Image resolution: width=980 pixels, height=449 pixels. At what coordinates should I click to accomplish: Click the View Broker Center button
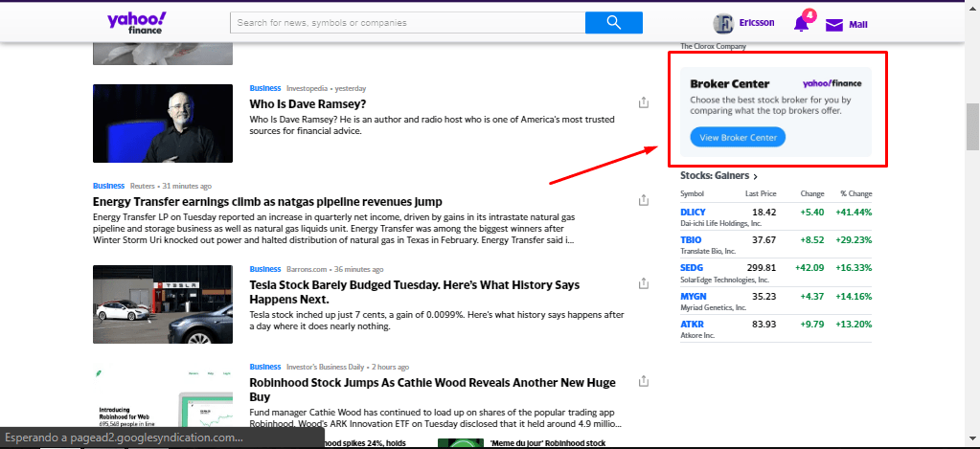coord(738,138)
